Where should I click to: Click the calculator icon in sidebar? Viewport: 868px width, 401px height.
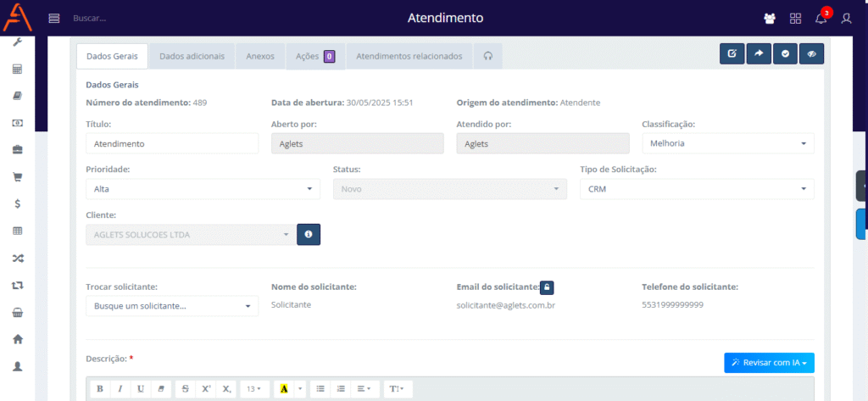[17, 69]
